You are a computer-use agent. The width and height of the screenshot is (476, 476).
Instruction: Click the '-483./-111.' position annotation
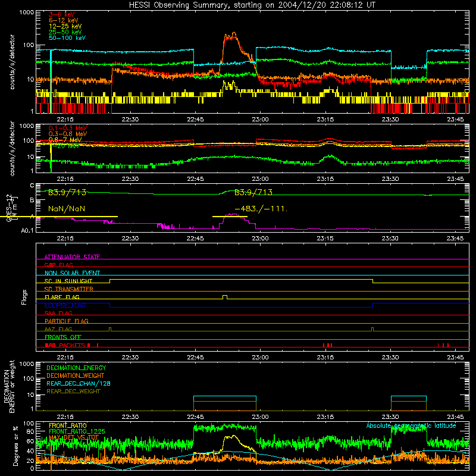pyautogui.click(x=261, y=209)
